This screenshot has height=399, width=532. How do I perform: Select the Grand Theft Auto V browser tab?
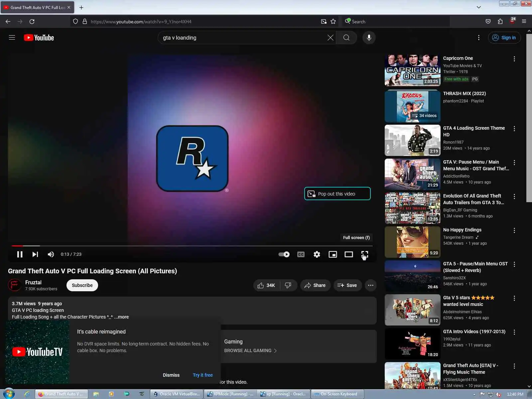coord(37,7)
